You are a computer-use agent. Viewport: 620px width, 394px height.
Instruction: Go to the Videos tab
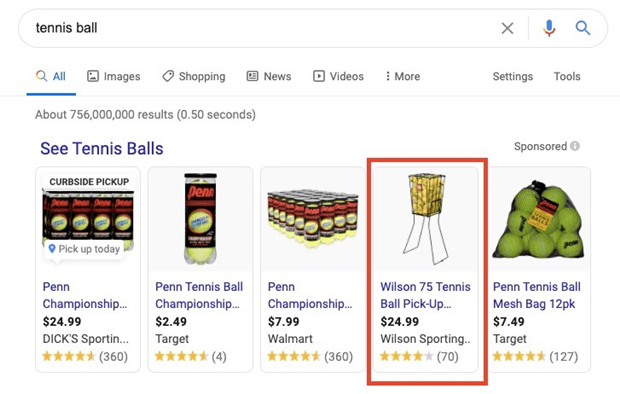point(338,76)
